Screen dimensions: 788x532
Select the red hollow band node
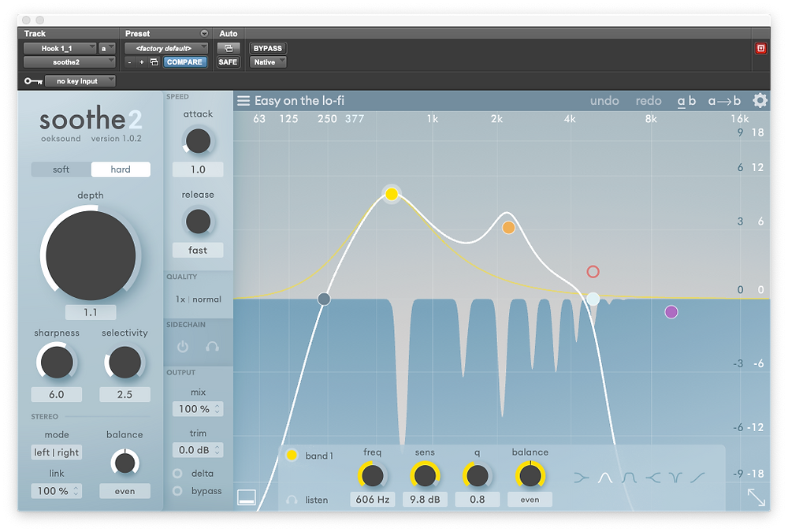tap(593, 272)
